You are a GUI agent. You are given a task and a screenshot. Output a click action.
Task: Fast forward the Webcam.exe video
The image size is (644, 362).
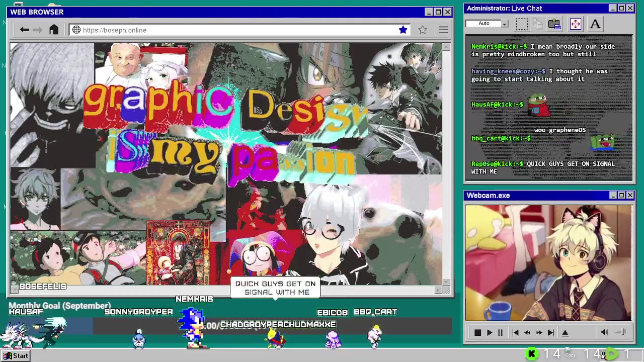[x=539, y=332]
